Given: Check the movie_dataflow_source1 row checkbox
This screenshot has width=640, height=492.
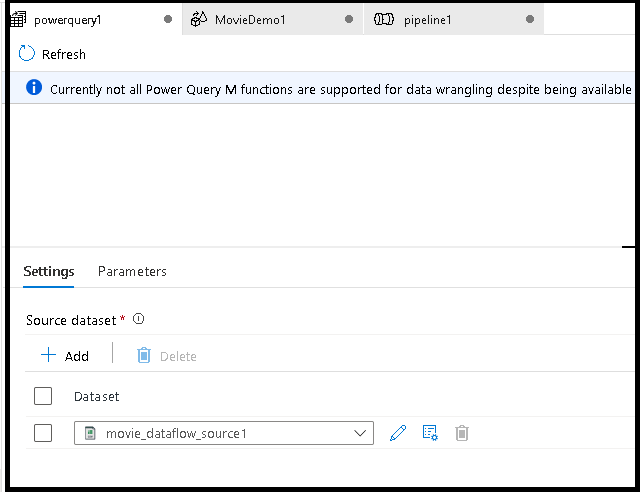Looking at the screenshot, I should coord(43,433).
